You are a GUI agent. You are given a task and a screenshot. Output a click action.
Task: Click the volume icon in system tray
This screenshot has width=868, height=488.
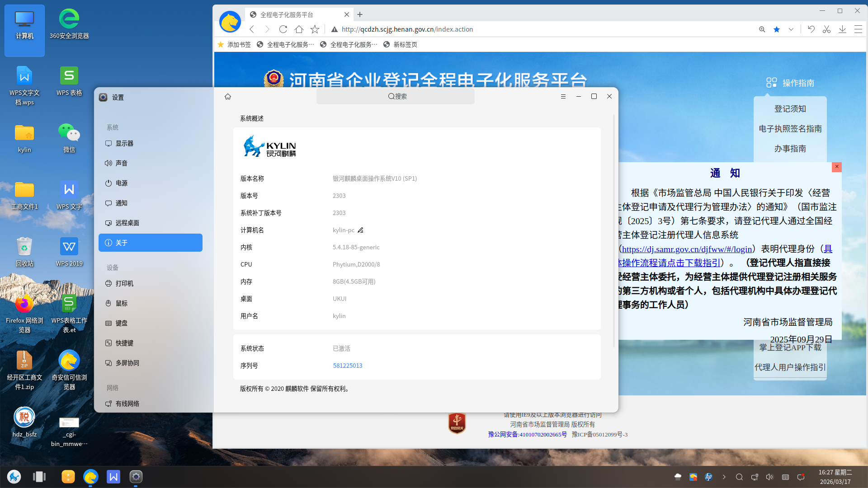(769, 477)
